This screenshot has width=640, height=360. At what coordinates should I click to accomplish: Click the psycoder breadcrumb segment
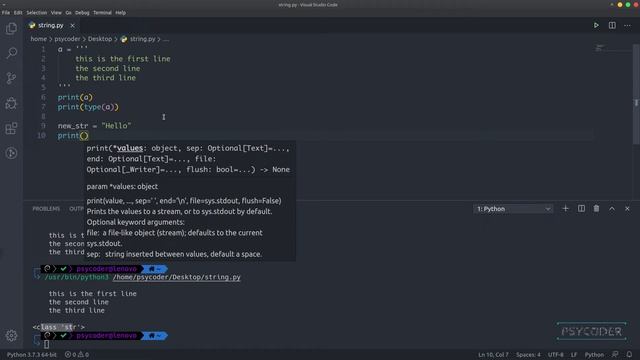pos(67,39)
